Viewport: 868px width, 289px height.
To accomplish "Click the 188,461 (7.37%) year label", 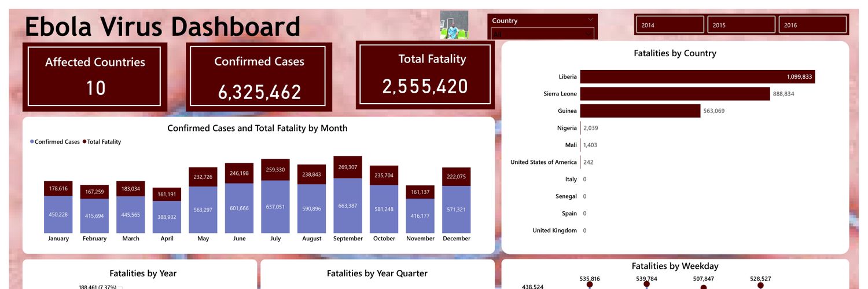I will [x=98, y=287].
